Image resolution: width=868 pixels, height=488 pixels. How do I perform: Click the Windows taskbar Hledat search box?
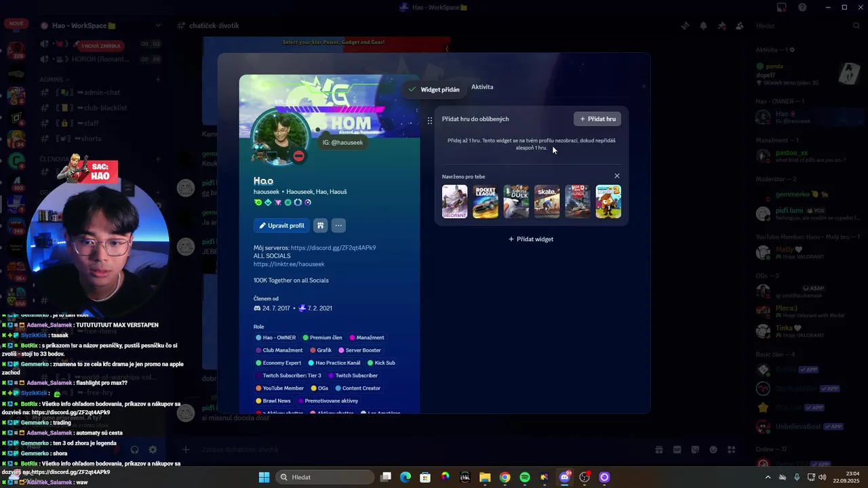click(x=324, y=477)
